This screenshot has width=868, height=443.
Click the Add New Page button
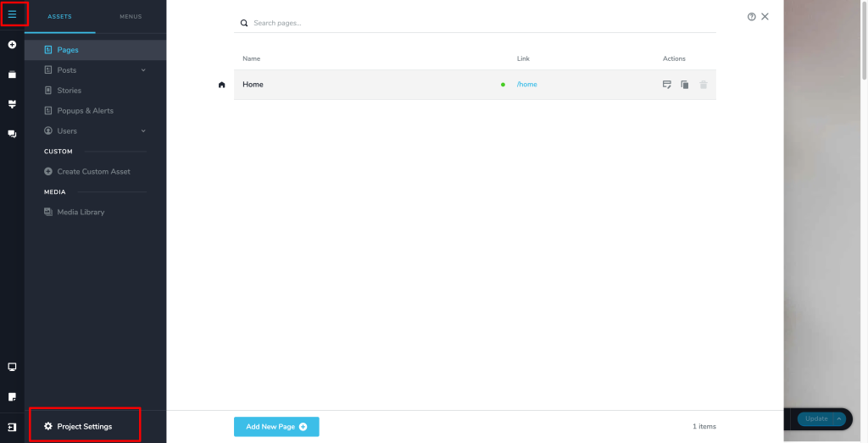(276, 427)
